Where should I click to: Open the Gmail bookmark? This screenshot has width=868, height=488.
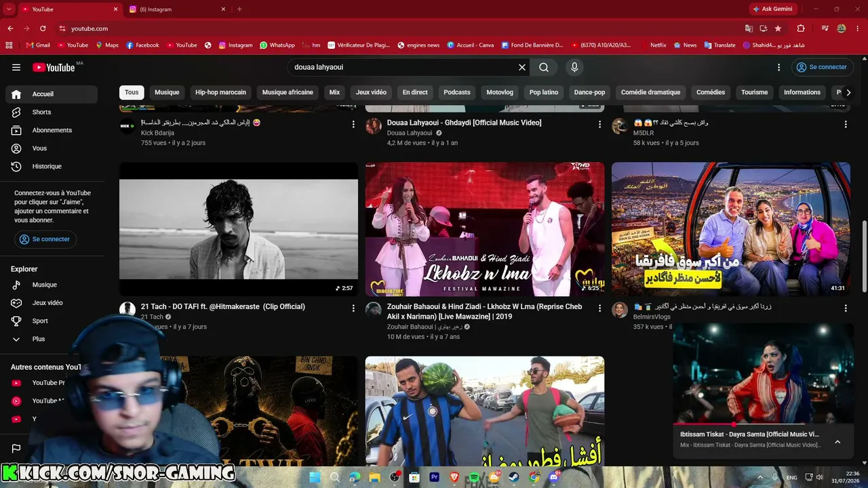tap(38, 45)
